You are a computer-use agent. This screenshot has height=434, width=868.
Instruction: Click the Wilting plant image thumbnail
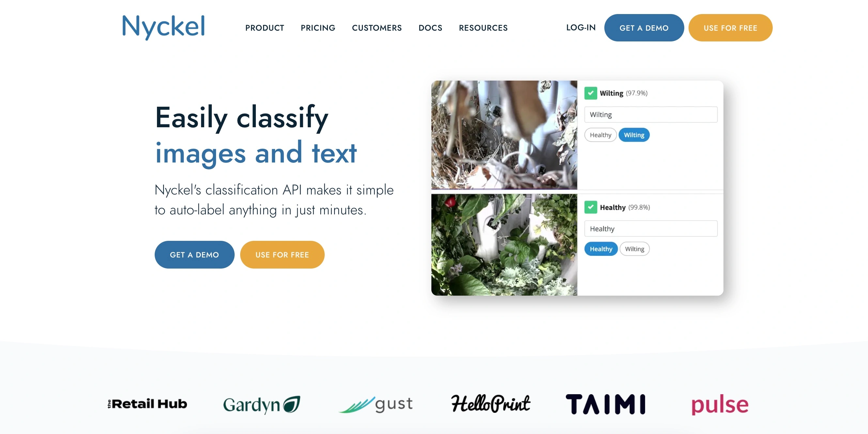point(504,134)
